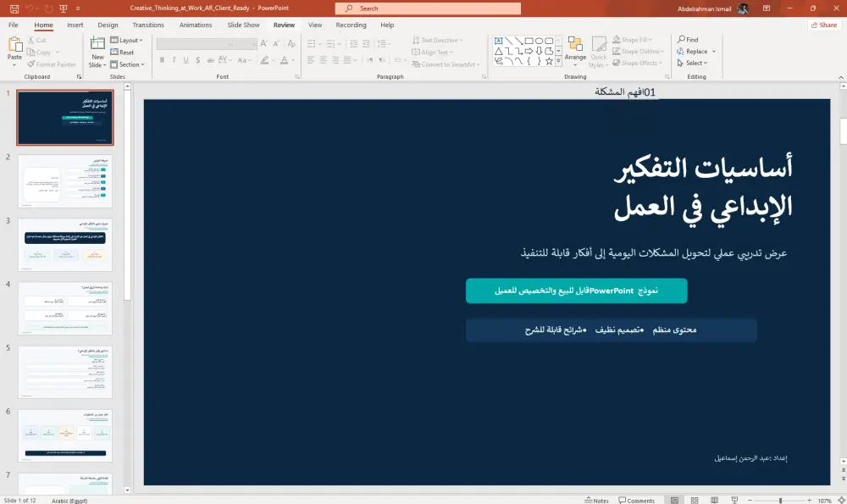
Task: Click Decrease Font Size icon
Action: pyautogui.click(x=277, y=44)
